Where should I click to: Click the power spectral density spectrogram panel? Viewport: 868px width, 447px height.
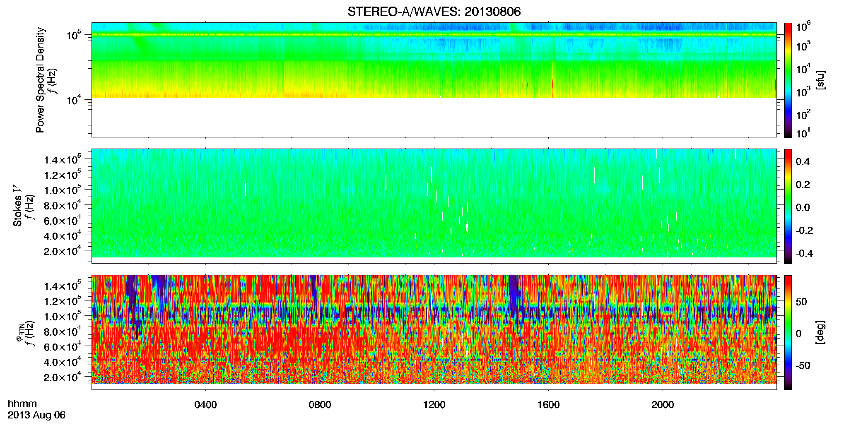click(x=434, y=79)
